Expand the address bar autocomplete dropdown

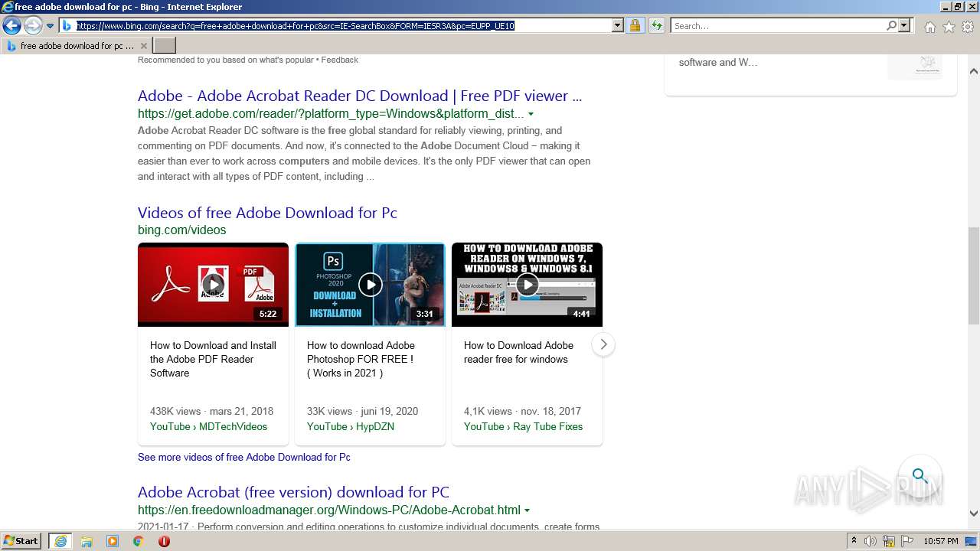[618, 25]
